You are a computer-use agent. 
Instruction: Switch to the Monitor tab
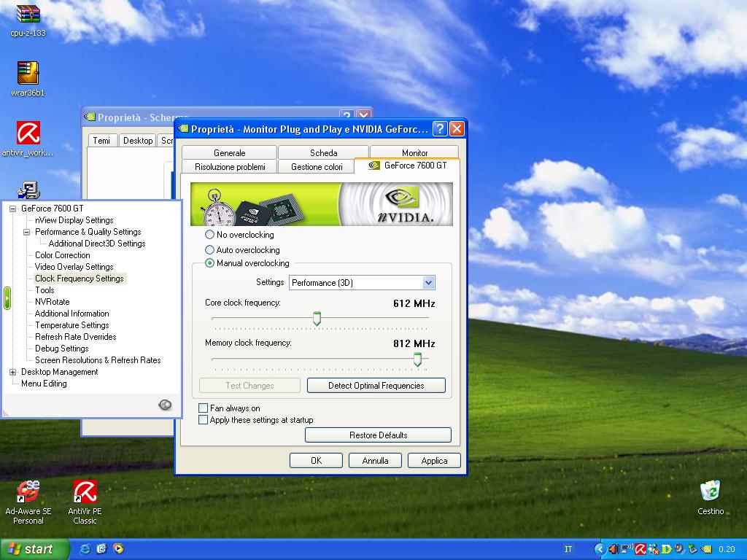tap(414, 153)
